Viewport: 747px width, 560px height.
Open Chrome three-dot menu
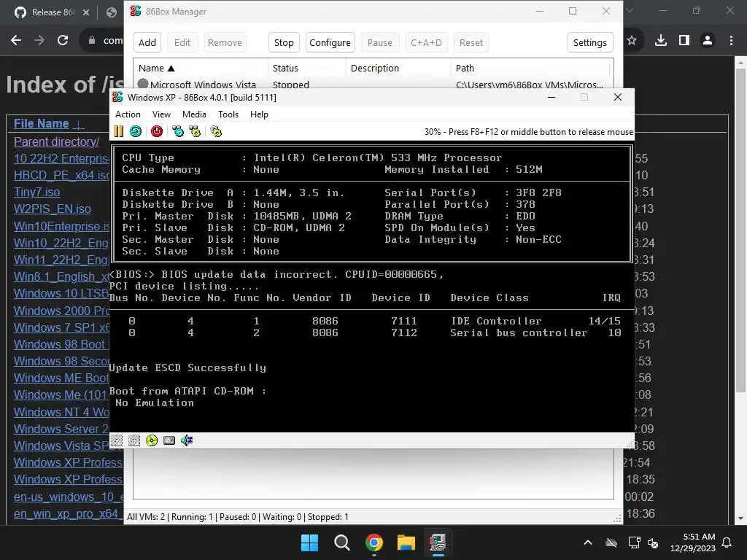click(x=731, y=41)
